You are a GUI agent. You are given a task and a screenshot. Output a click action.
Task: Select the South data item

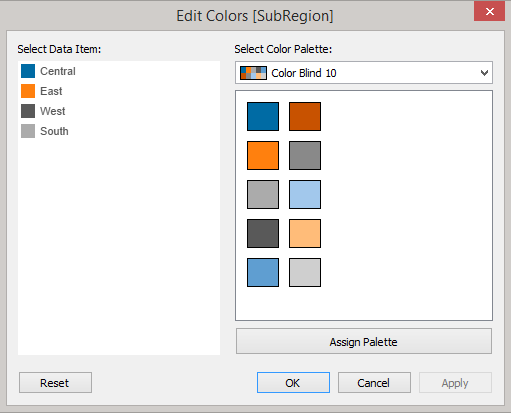tap(45, 131)
